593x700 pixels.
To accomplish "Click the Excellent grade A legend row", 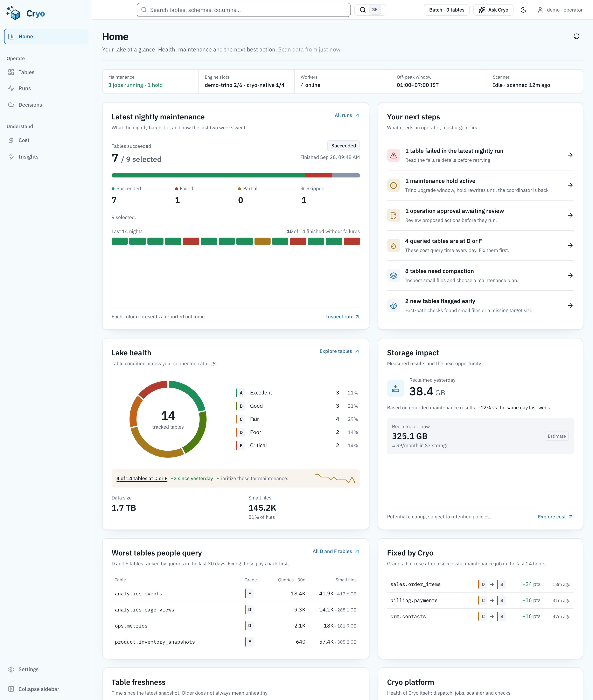I will point(298,393).
